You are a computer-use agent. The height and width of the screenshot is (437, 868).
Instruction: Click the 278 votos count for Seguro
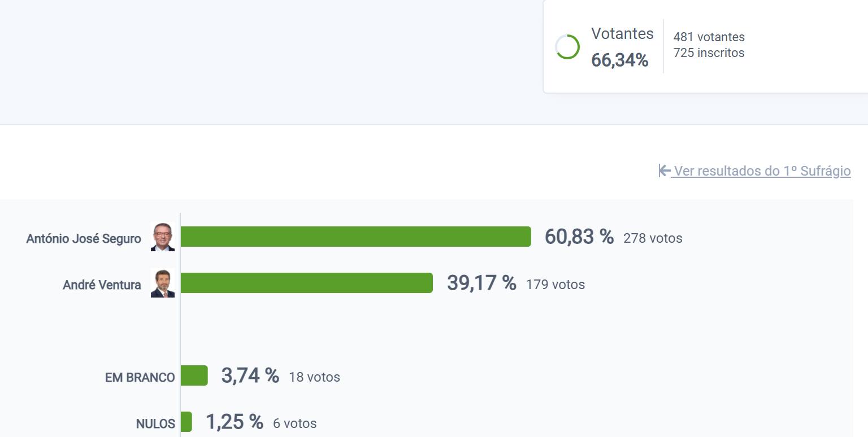pyautogui.click(x=653, y=238)
